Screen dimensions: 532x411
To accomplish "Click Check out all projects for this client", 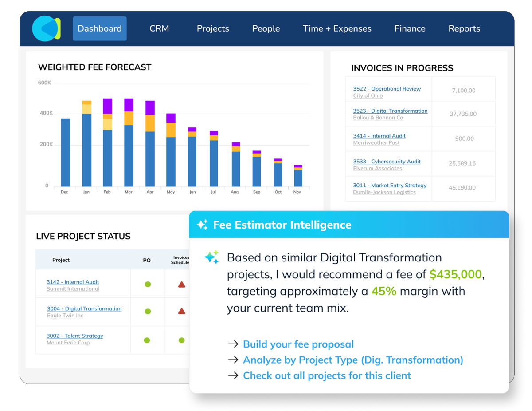I will click(x=327, y=375).
